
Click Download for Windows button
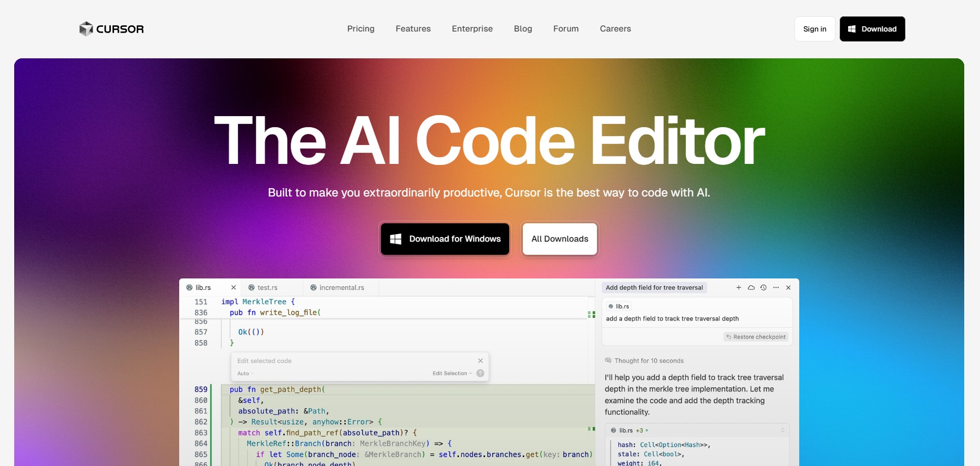[x=445, y=239]
